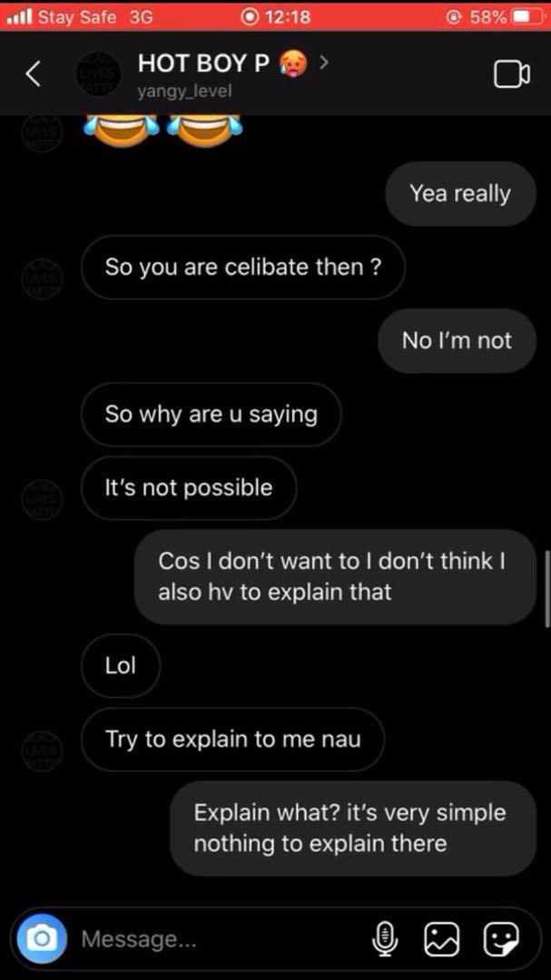The image size is (551, 980).
Task: Tap the profile avatar in header
Action: click(95, 74)
